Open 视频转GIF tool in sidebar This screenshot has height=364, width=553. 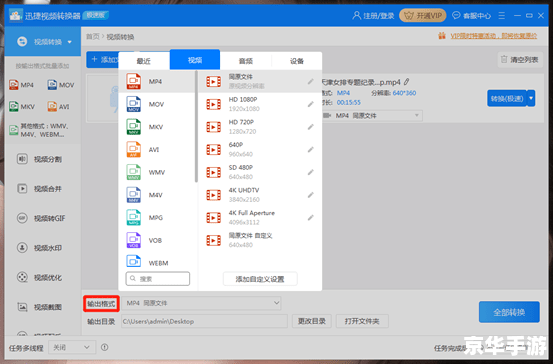41,218
